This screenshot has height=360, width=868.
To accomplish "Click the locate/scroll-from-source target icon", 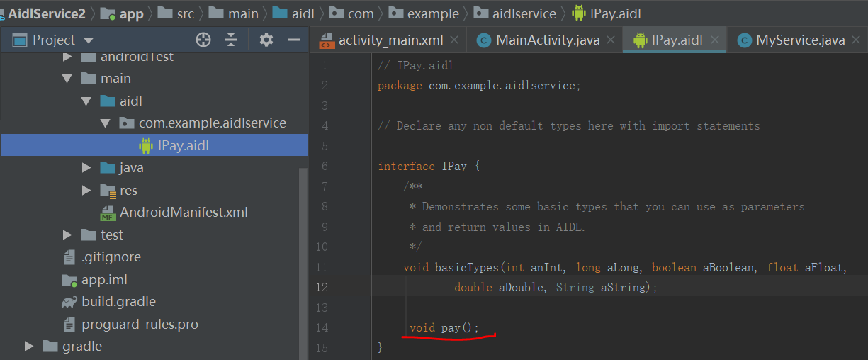I will pyautogui.click(x=203, y=40).
